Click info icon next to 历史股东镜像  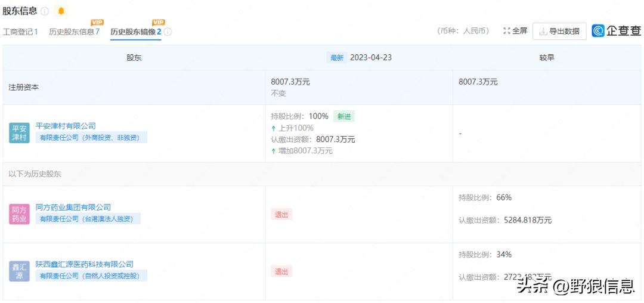click(168, 32)
